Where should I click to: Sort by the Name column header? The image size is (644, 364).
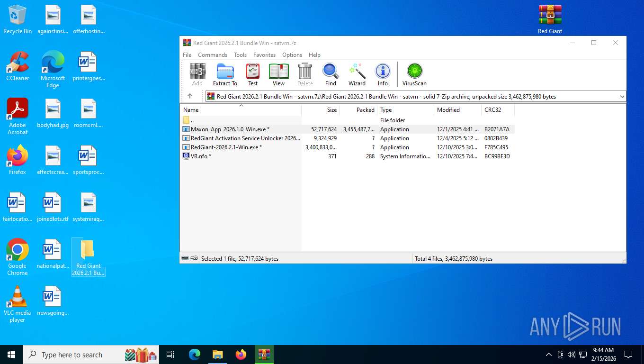241,110
